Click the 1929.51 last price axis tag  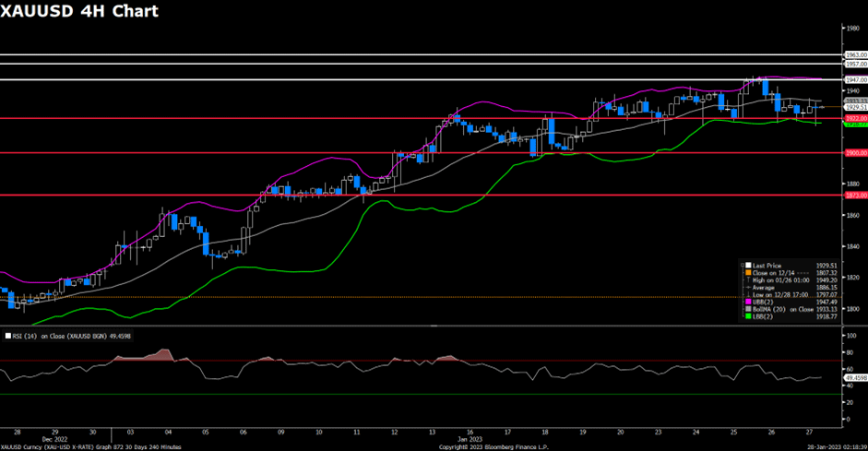pyautogui.click(x=856, y=107)
